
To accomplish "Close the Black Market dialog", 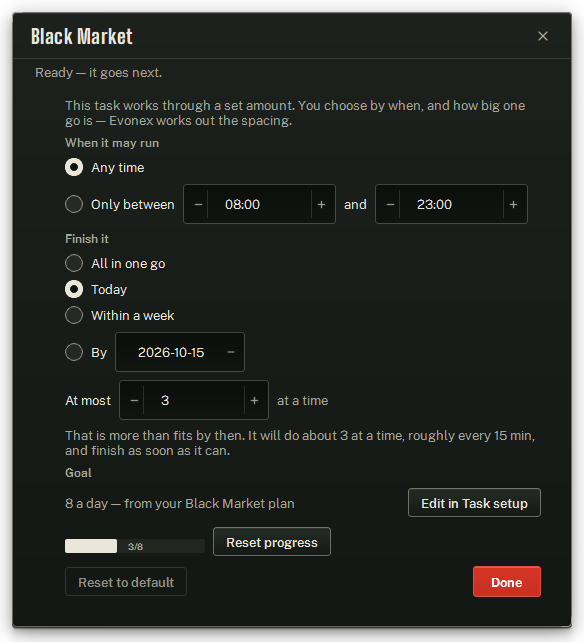I will (x=543, y=36).
